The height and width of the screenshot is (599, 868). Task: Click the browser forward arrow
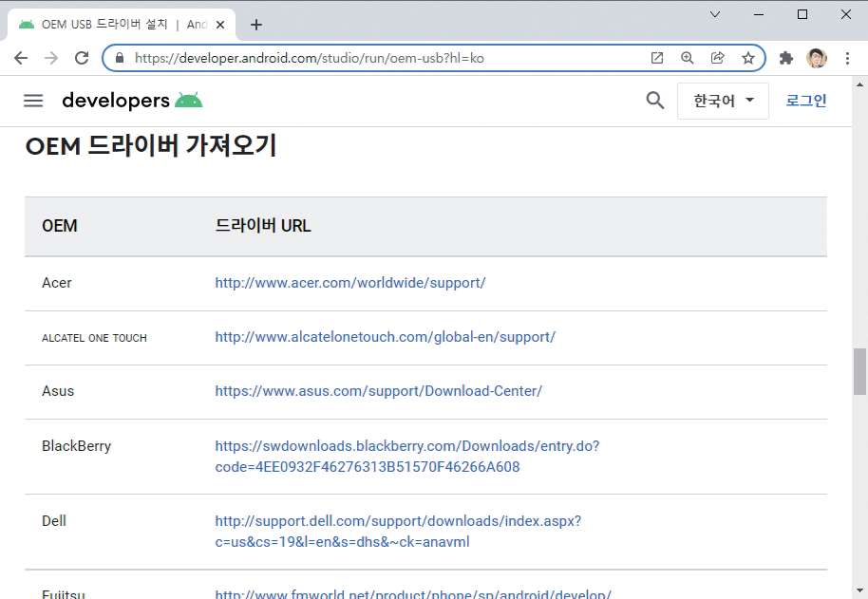pos(51,58)
